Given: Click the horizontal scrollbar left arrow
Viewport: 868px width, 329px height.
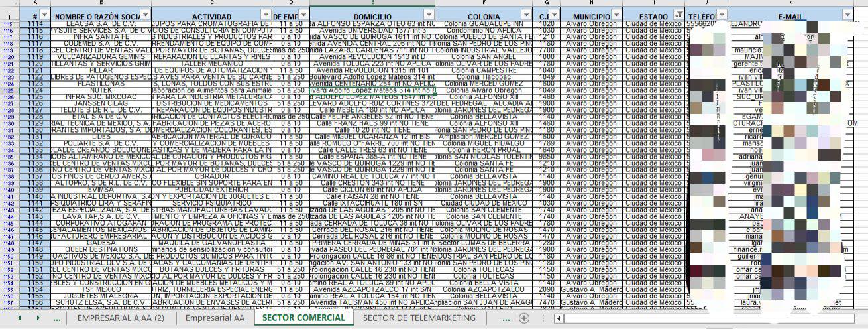Looking at the screenshot, I should [x=560, y=318].
